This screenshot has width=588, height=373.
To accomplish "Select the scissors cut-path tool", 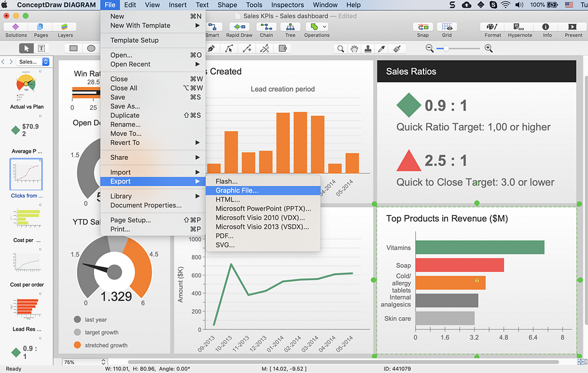I will 265,48.
